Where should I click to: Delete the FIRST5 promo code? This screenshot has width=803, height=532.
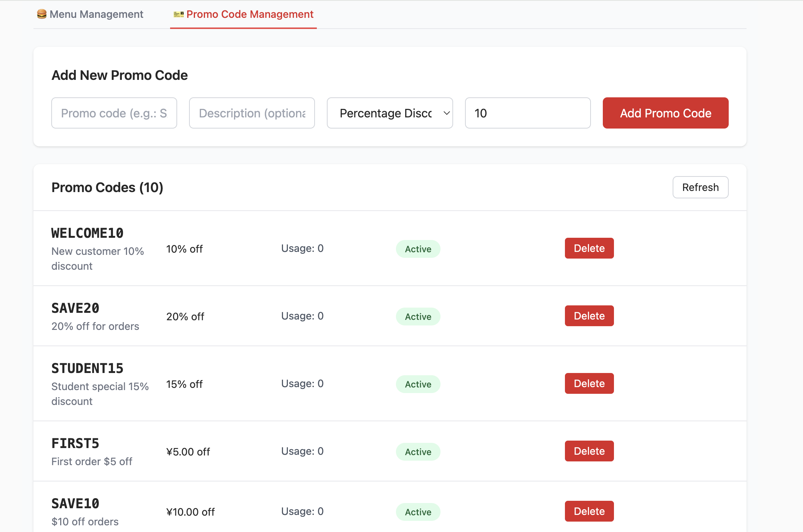point(589,451)
